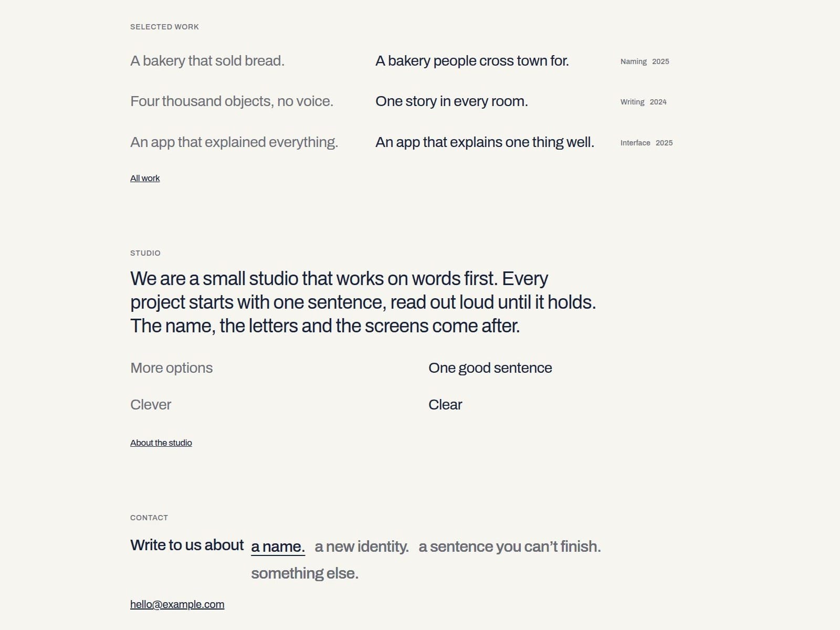Pick "a sentence you can't finish." option
840x630 pixels.
[x=510, y=547]
